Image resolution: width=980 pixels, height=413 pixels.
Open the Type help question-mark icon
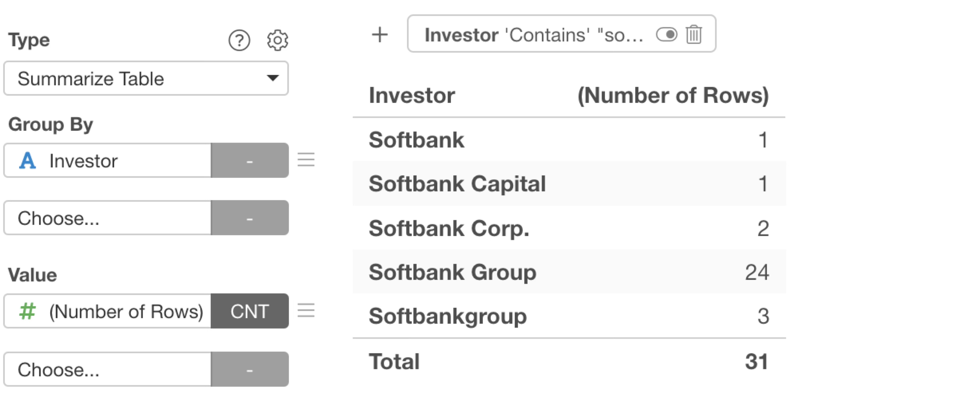tap(239, 40)
